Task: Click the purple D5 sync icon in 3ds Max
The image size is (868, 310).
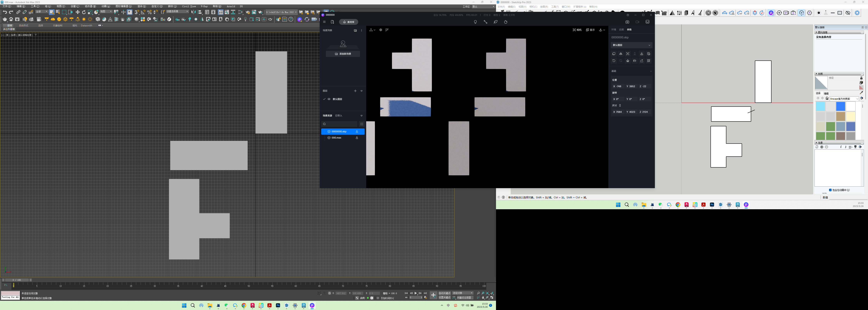Action: point(299,20)
